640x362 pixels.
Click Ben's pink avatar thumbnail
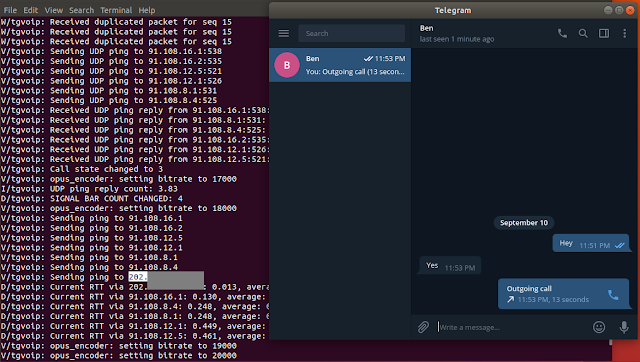click(287, 65)
